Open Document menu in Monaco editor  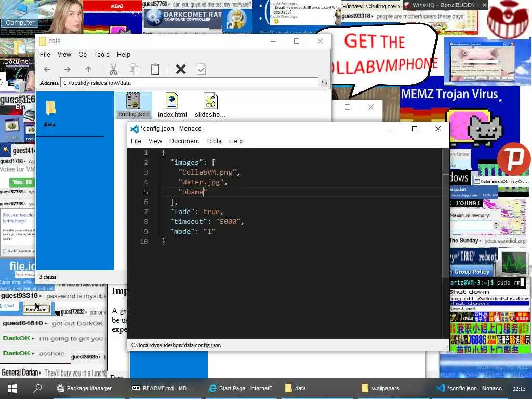(184, 141)
